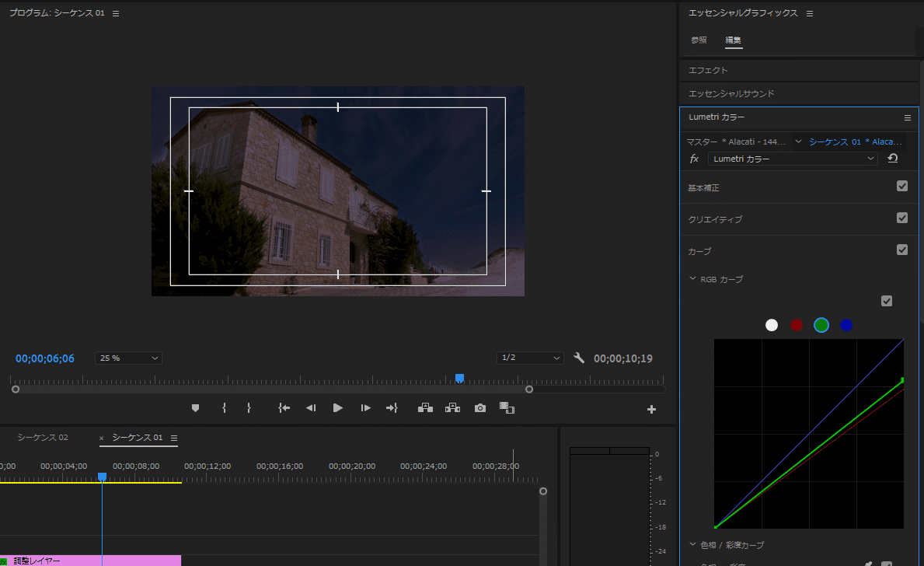924x566 pixels.
Task: Open Essential Graphics panel menu
Action: click(x=810, y=13)
